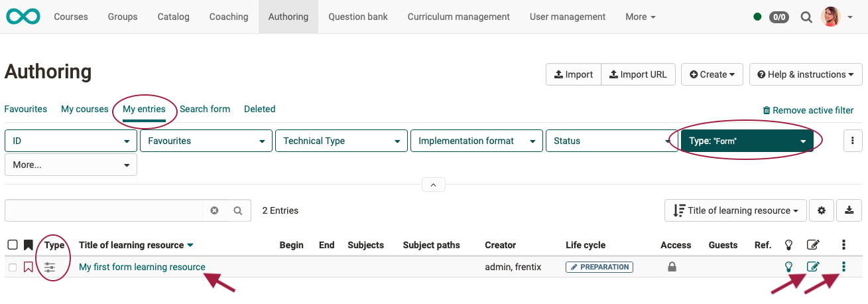Click into the table search input field
Viewport: 868px width, 304px height.
104,210
